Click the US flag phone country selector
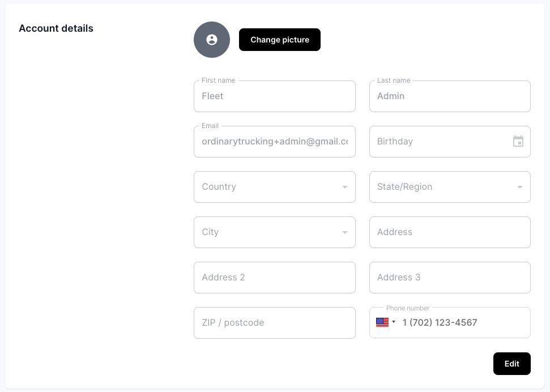Image resolution: width=550 pixels, height=392 pixels. tap(382, 322)
